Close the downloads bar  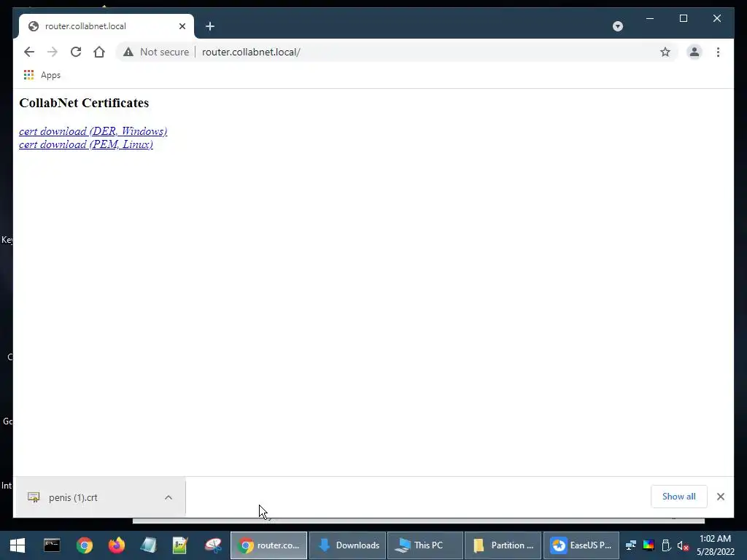click(720, 496)
